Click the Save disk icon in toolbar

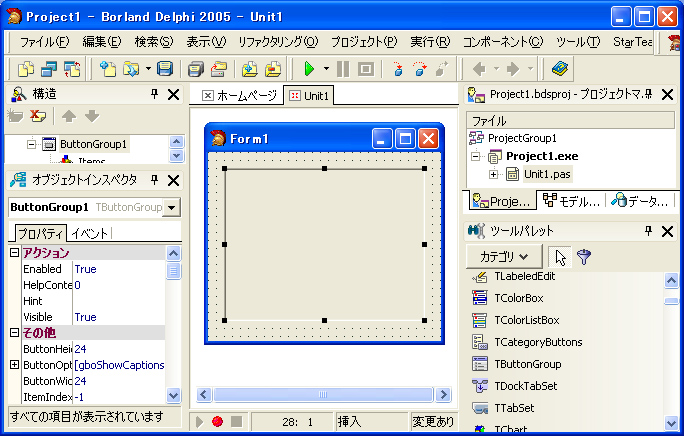click(x=165, y=69)
